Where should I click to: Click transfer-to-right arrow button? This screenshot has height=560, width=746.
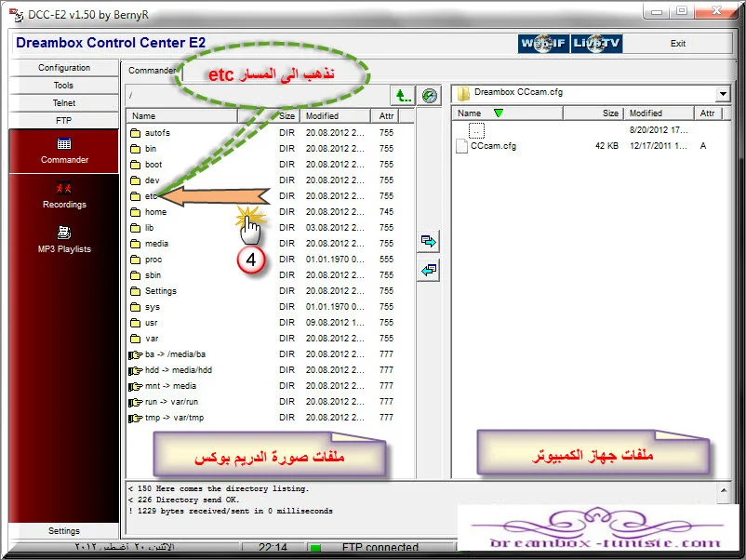coord(428,241)
